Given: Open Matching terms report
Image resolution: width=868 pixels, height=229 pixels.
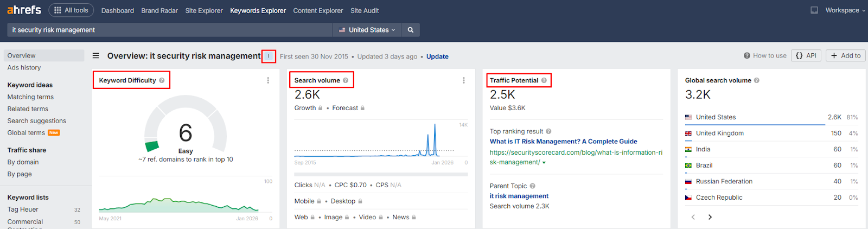Looking at the screenshot, I should (x=30, y=97).
